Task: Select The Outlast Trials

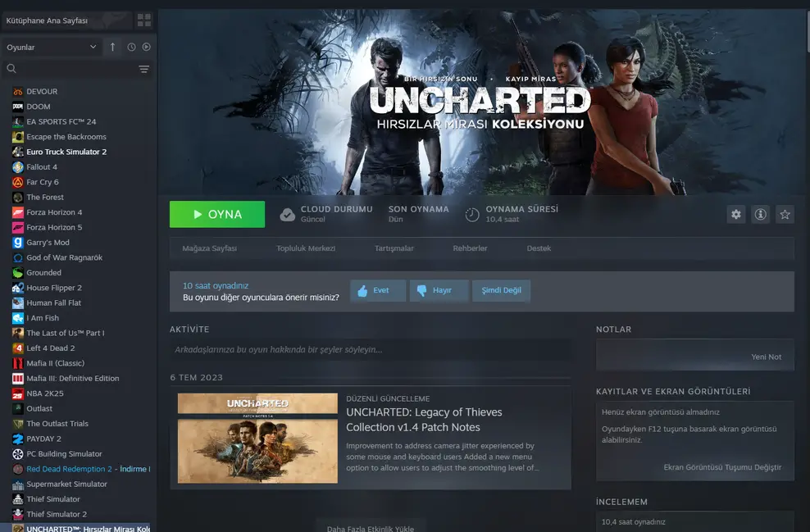Action: [57, 424]
